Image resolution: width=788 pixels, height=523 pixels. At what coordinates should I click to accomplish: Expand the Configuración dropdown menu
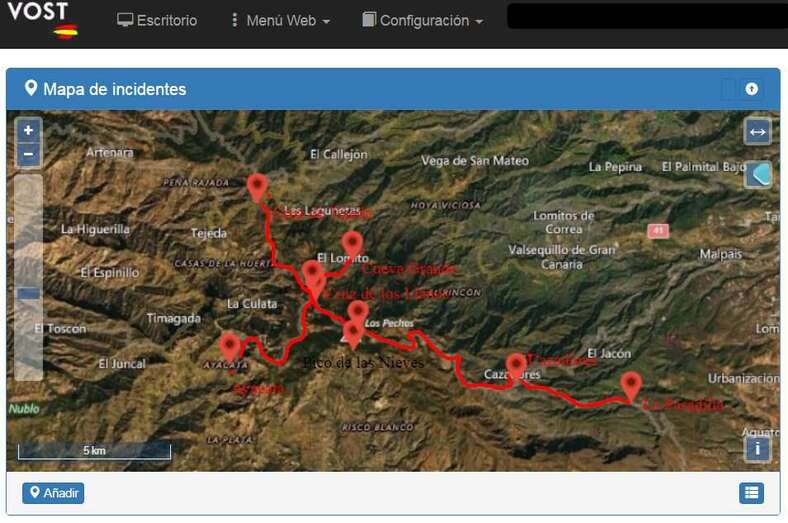click(x=423, y=21)
